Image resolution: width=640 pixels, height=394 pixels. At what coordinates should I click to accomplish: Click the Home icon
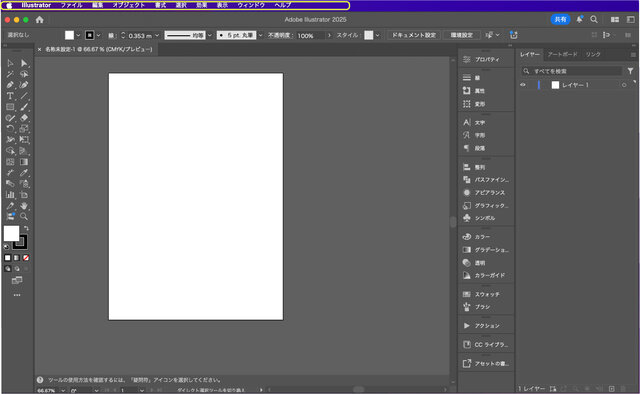[40, 20]
